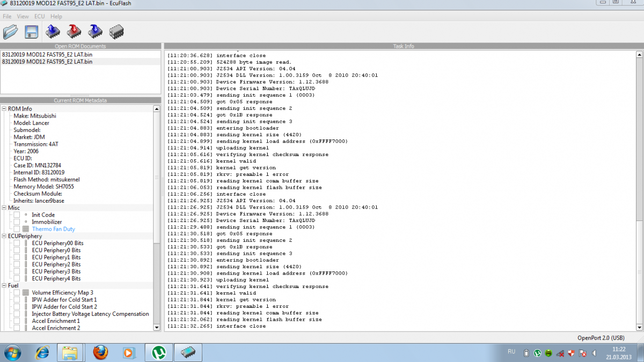Image resolution: width=644 pixels, height=362 pixels.
Task: Click the Write to ECU red arrow icon
Action: pyautogui.click(x=74, y=32)
